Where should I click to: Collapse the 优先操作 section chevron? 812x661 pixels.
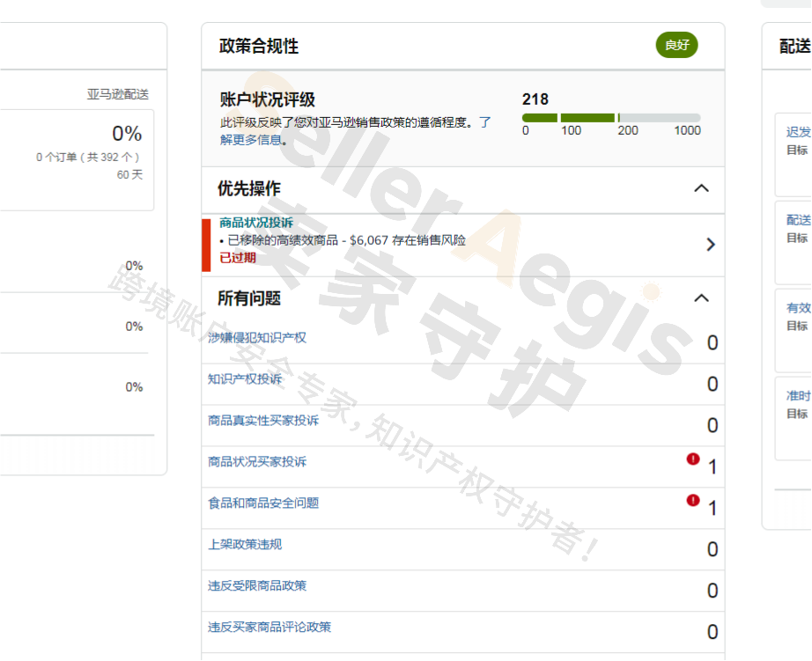pos(701,188)
